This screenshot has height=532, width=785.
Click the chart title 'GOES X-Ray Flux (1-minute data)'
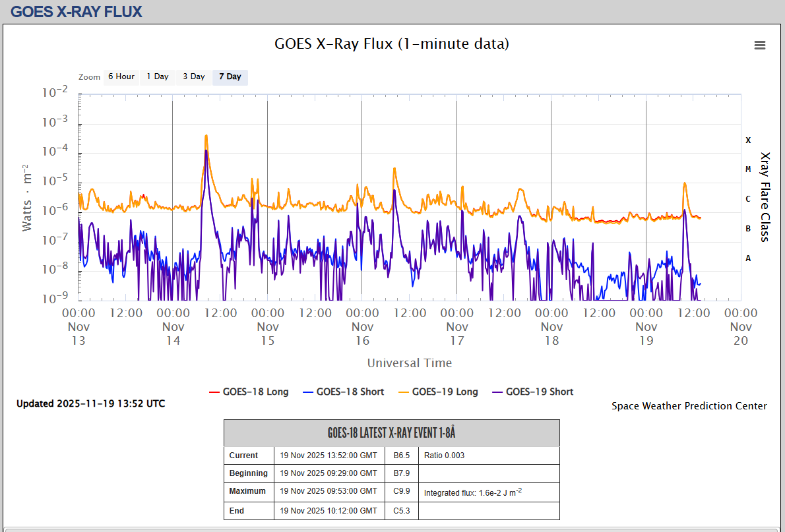tap(392, 44)
